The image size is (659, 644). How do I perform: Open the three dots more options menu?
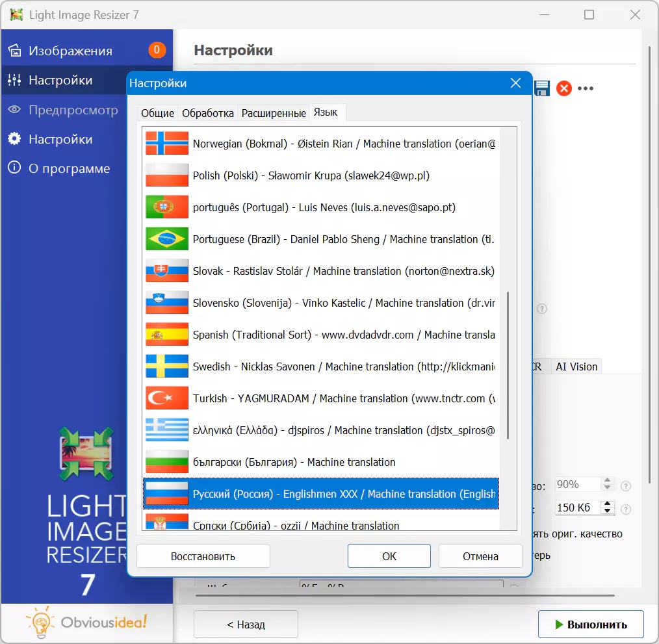[586, 88]
